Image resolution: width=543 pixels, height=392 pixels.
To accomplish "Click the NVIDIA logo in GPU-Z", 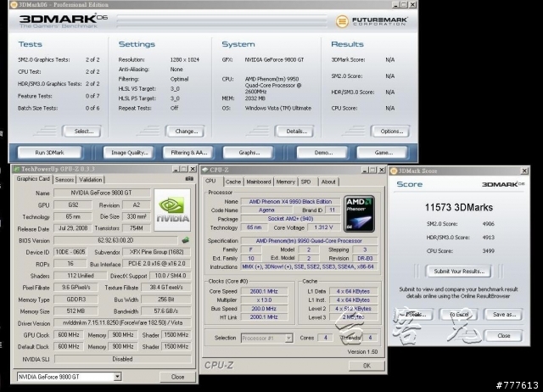I will pyautogui.click(x=172, y=210).
